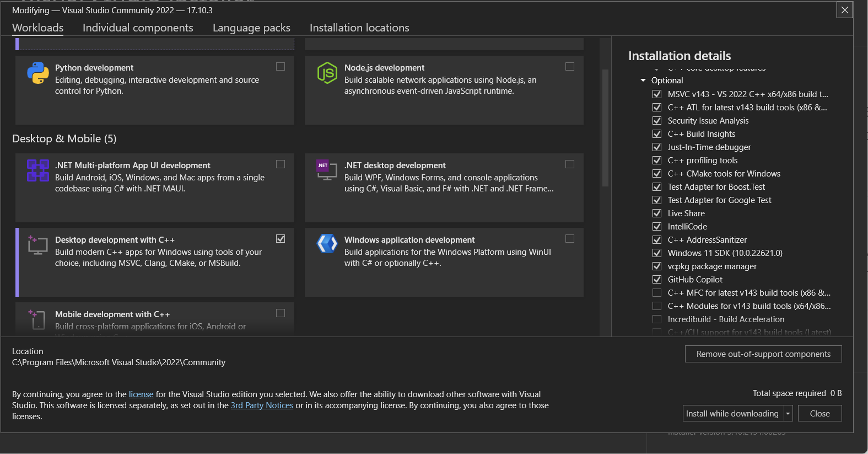Image resolution: width=868 pixels, height=454 pixels.
Task: Click the Mobile development with C++ icon
Action: tap(38, 319)
